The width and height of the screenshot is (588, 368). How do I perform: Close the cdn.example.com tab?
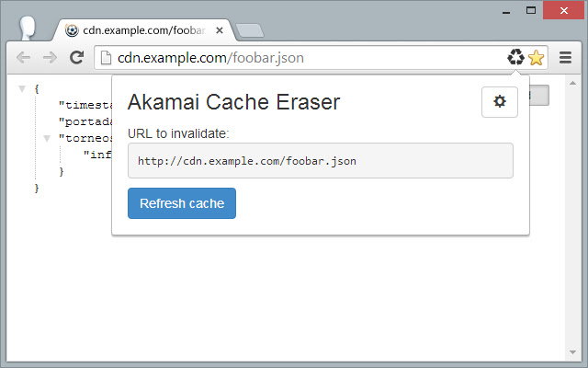pos(220,29)
